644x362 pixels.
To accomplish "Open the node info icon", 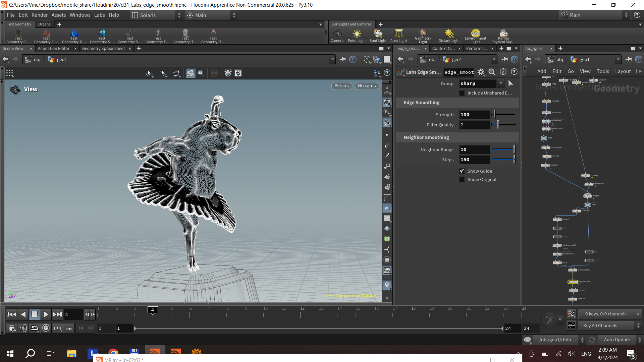I will 503,72.
